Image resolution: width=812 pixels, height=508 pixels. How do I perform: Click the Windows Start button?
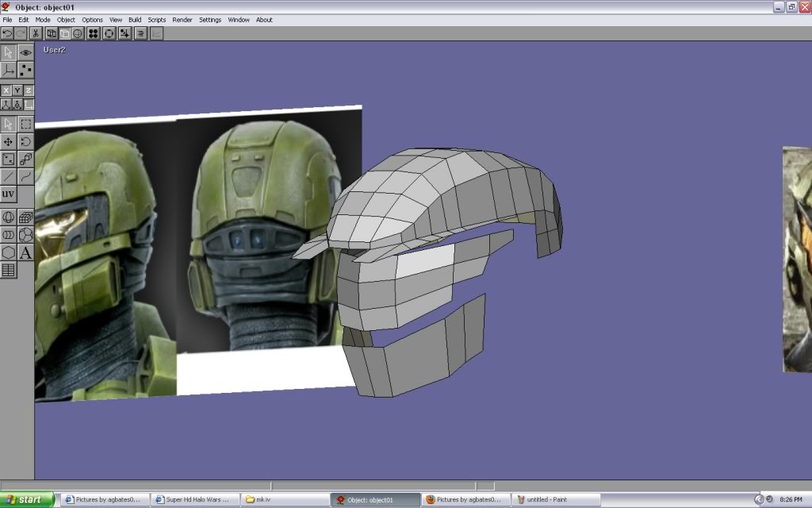27,500
